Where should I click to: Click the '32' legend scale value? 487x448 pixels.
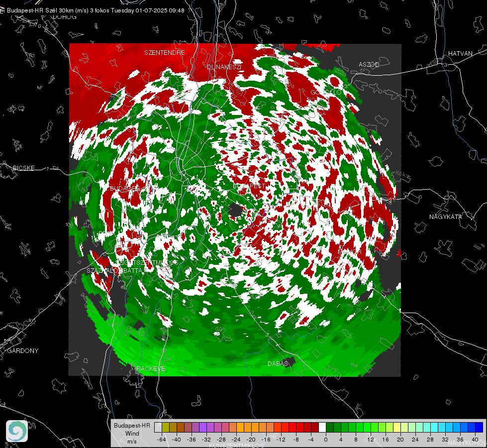pyautogui.click(x=445, y=440)
